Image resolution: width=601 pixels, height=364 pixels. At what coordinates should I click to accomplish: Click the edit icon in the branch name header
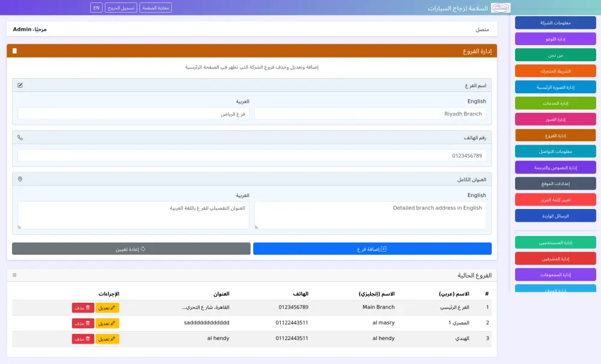click(20, 85)
